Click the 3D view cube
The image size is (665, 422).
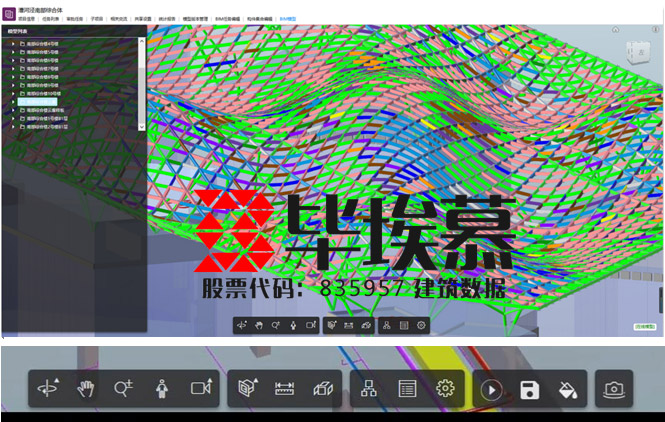tap(638, 53)
